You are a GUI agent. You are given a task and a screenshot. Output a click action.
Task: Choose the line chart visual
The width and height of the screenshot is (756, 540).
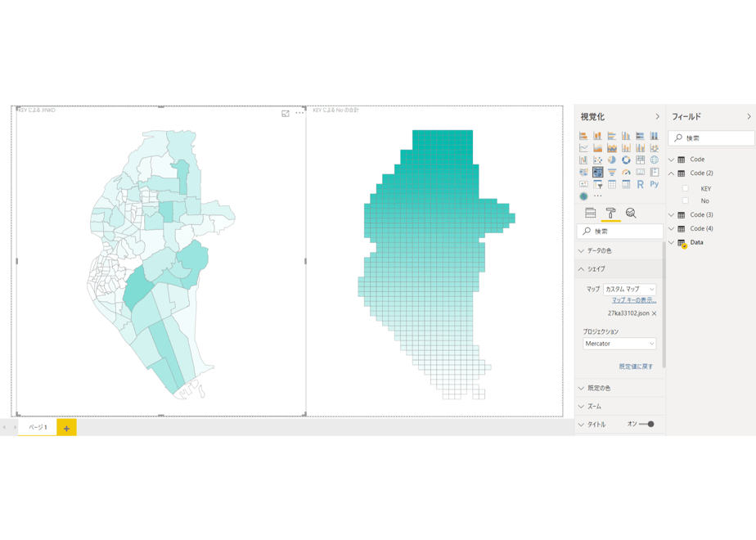pos(583,148)
